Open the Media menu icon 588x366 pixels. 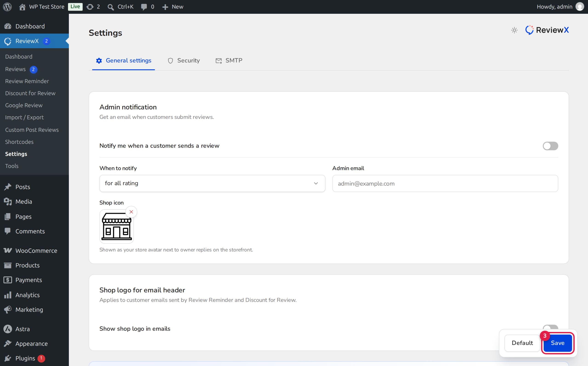pyautogui.click(x=8, y=201)
